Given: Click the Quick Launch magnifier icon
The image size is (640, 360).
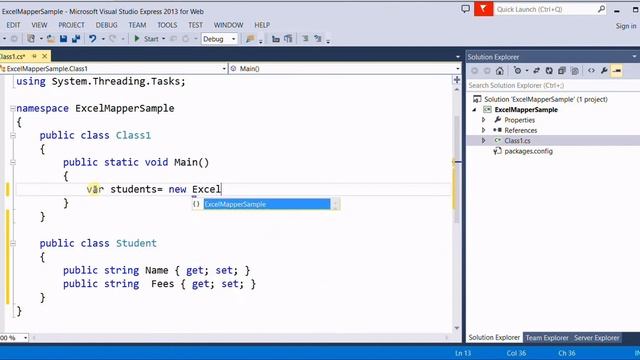Looking at the screenshot, I should (601, 9).
